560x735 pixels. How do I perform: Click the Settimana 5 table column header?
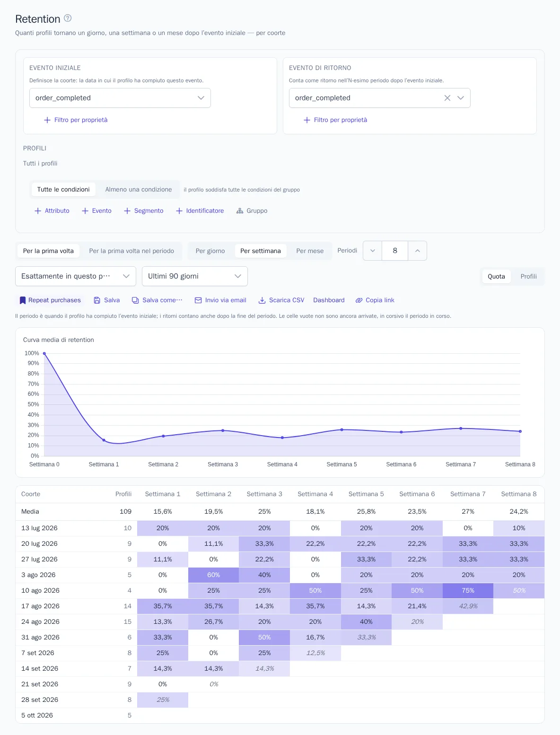366,494
